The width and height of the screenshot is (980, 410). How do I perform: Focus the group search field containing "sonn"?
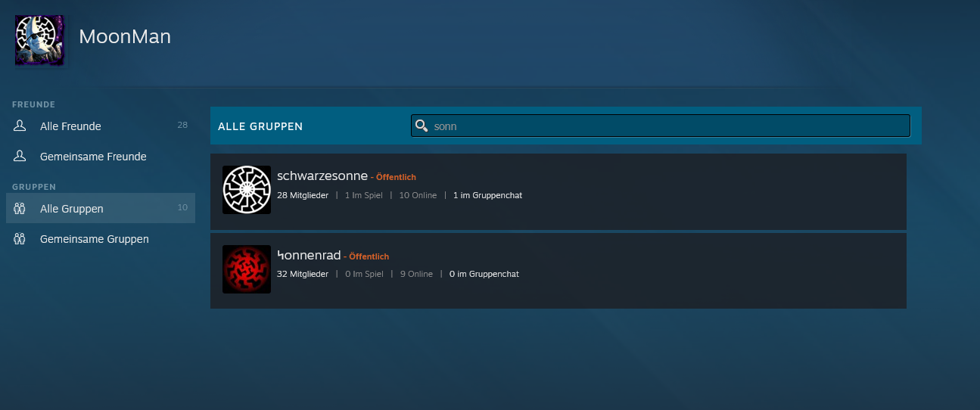tap(666, 126)
